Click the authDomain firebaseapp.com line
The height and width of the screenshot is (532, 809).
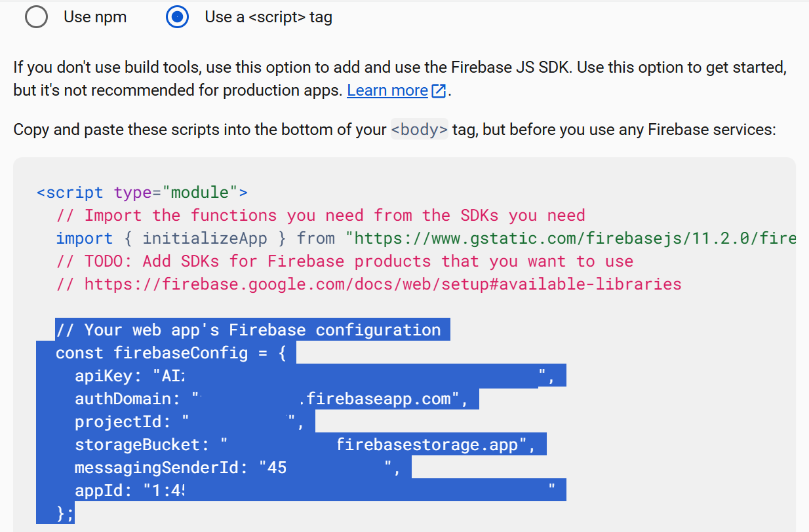tap(272, 399)
